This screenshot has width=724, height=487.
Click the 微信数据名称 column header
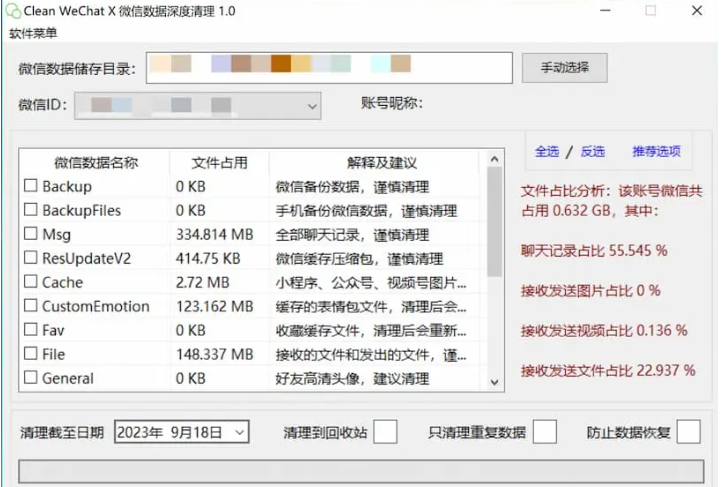coord(96,162)
